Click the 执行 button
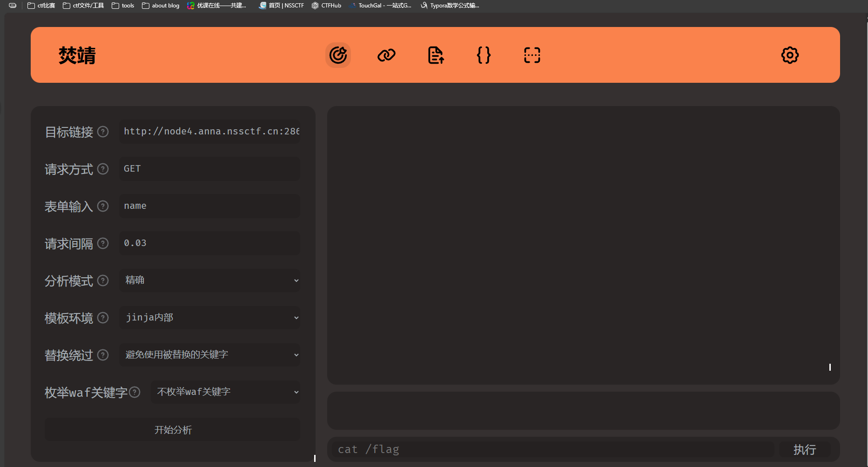 pyautogui.click(x=805, y=449)
